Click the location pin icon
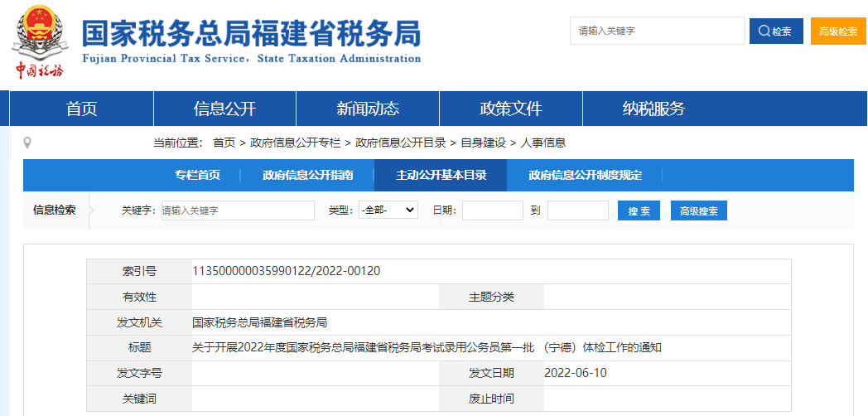The image size is (868, 416). 27,143
